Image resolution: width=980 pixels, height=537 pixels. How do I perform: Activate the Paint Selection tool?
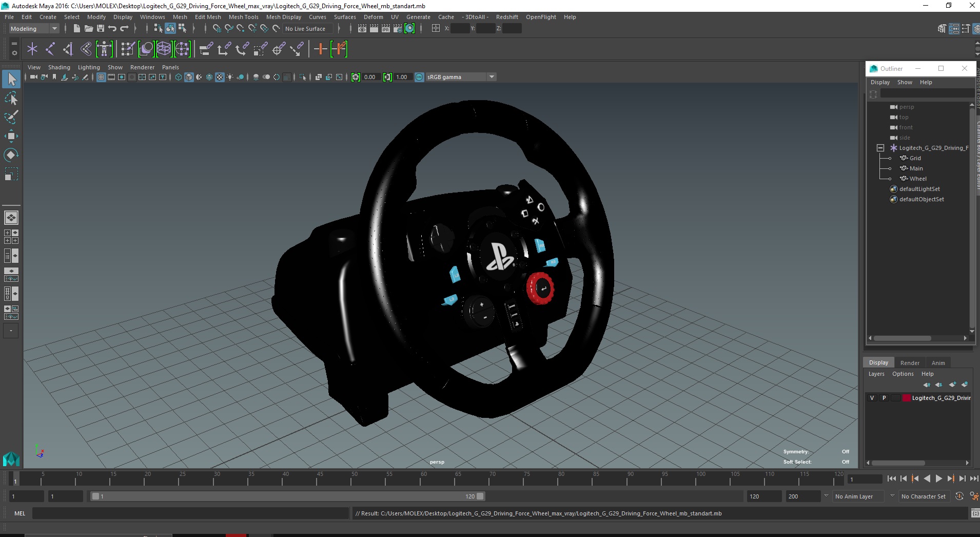[x=11, y=117]
